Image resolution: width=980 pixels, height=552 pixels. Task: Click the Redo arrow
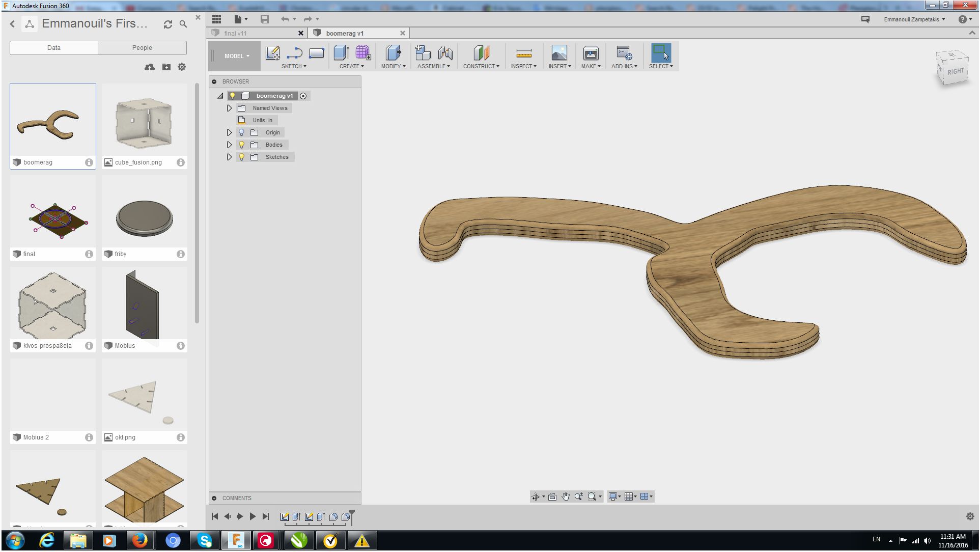pos(307,19)
